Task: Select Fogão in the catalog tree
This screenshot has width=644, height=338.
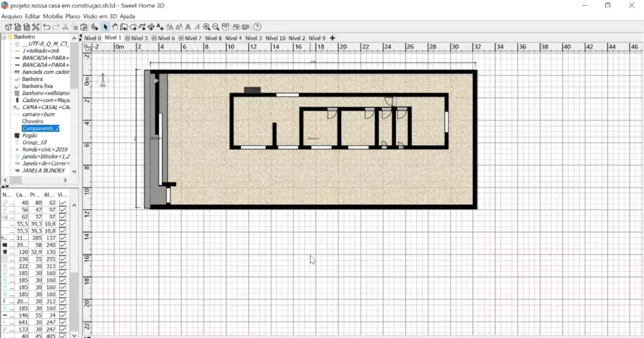Action: pos(30,135)
